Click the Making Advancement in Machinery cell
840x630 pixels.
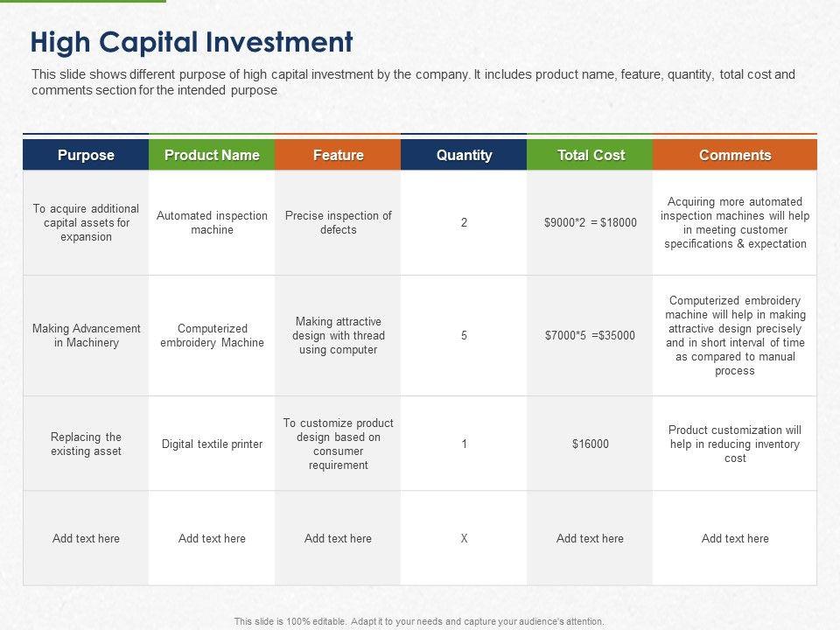pos(86,336)
